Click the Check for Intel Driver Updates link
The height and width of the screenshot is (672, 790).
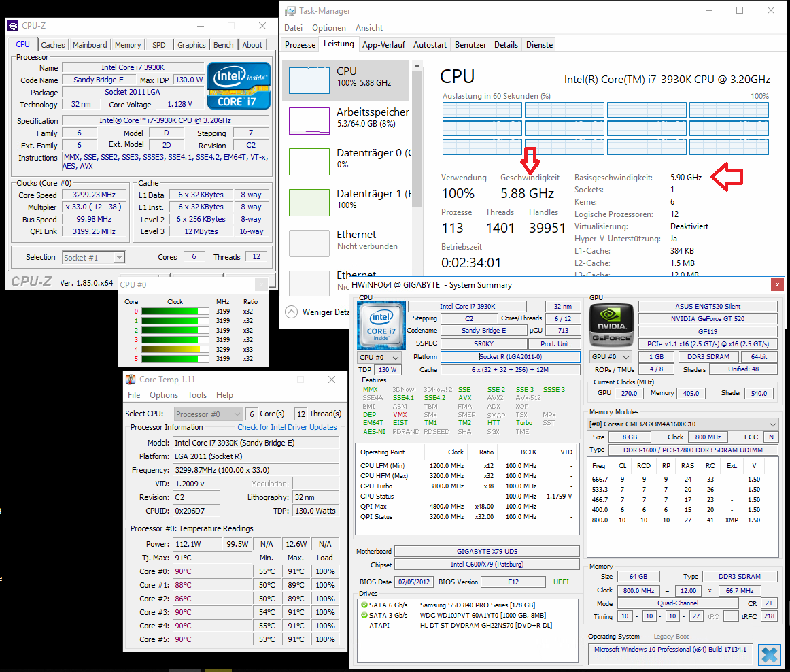pyautogui.click(x=287, y=427)
